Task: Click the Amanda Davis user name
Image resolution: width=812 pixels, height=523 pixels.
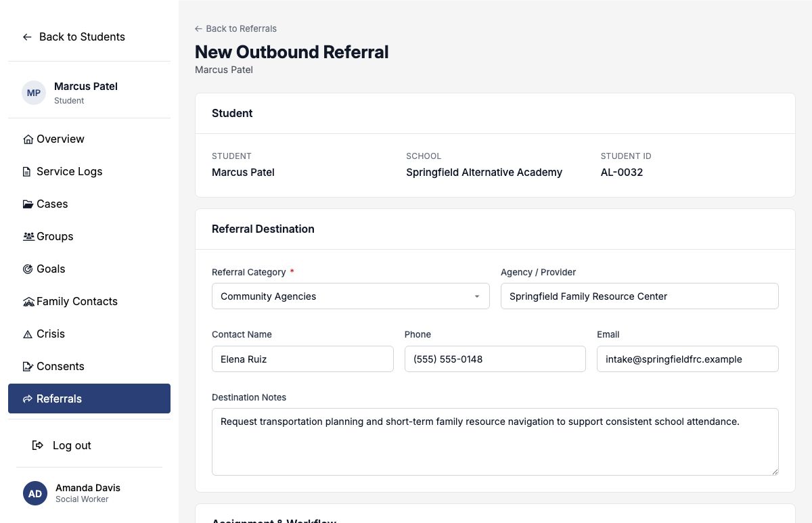Action: click(x=88, y=488)
